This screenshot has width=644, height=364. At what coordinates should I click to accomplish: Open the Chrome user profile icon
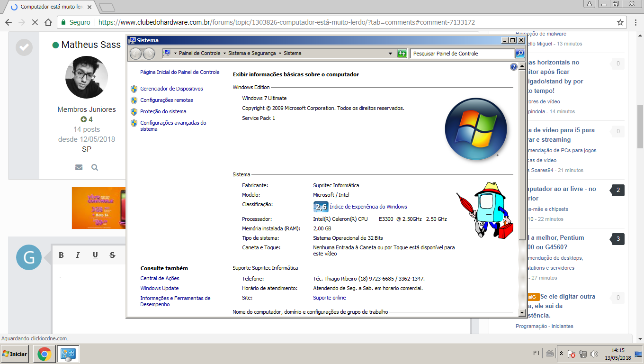tap(590, 4)
